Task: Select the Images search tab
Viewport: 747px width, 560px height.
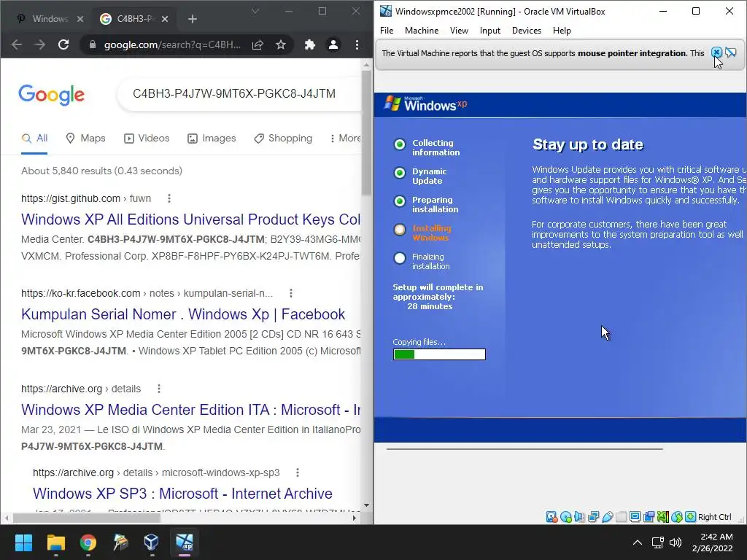Action: click(212, 138)
